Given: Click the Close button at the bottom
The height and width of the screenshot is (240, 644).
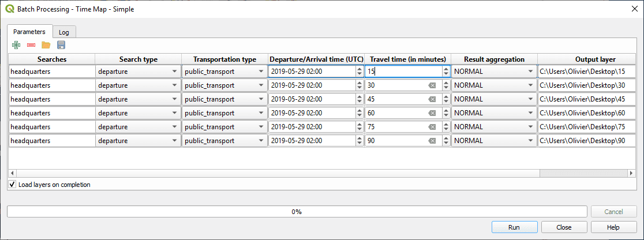Looking at the screenshot, I should (564, 227).
